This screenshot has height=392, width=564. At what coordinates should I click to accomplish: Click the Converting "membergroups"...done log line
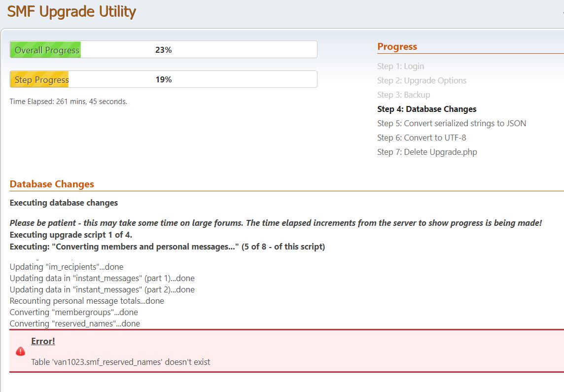tap(73, 312)
